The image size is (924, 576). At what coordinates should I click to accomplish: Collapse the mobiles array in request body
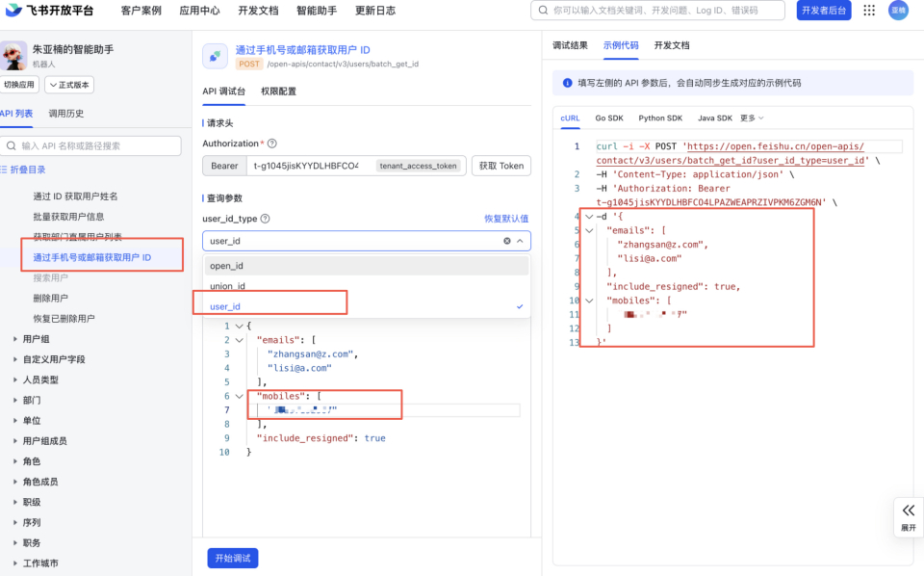pyautogui.click(x=240, y=396)
